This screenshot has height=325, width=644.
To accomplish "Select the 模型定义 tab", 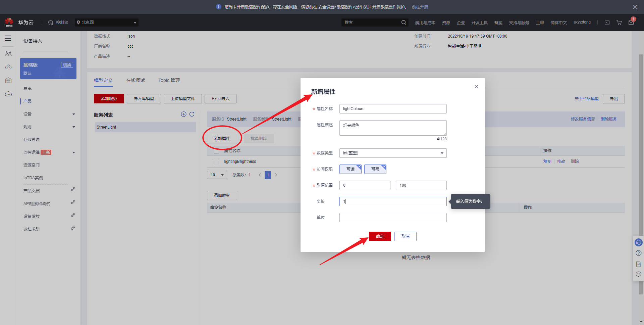I will (103, 81).
